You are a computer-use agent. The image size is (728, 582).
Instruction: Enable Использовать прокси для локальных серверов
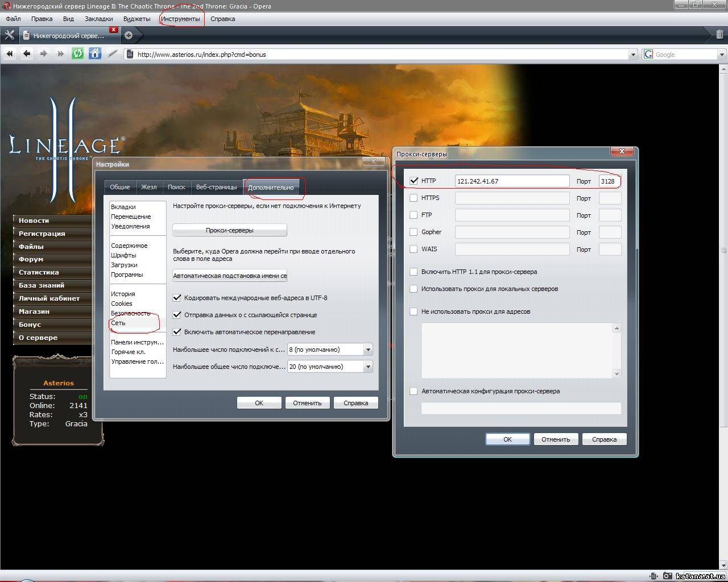click(x=414, y=289)
